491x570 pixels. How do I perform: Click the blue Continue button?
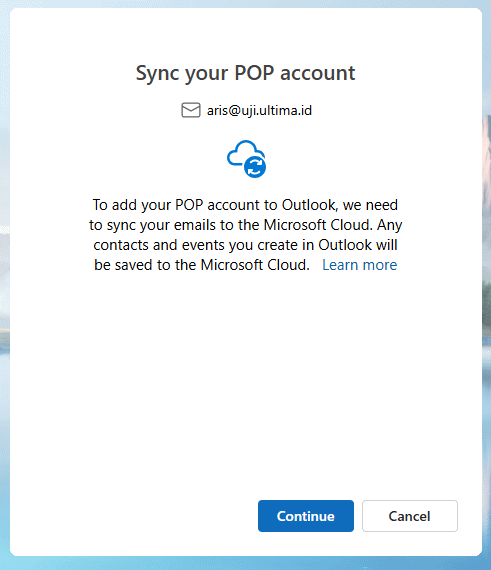tap(306, 515)
